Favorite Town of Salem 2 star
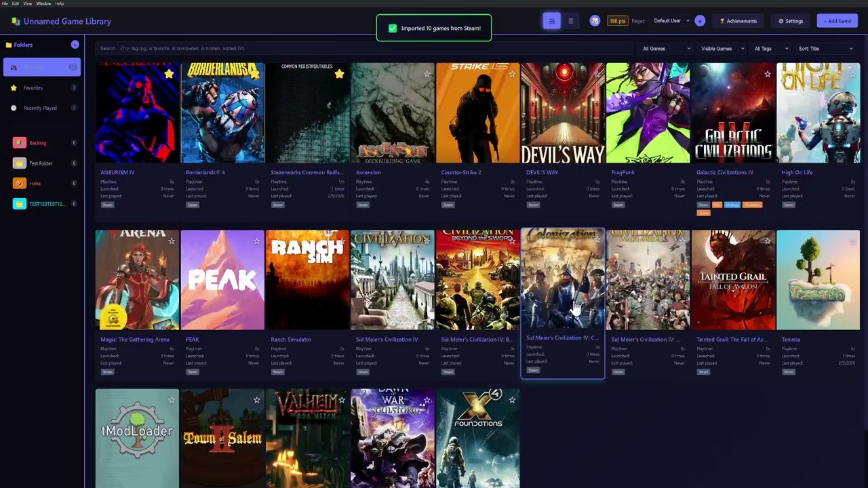This screenshot has width=868, height=488. point(256,400)
